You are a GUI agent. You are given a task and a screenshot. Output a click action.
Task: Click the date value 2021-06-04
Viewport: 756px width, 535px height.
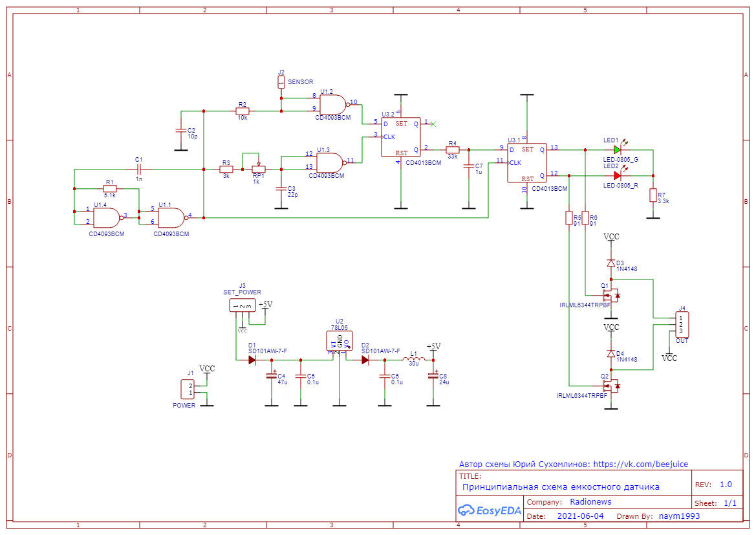click(581, 516)
